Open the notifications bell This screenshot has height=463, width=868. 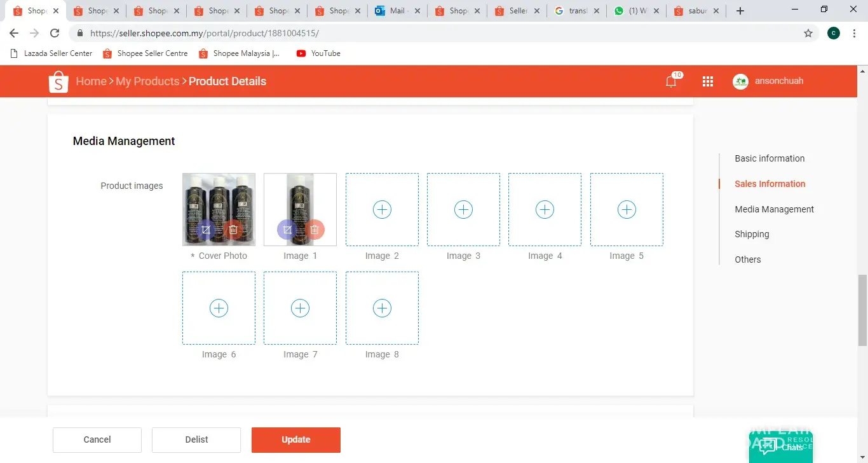(671, 81)
